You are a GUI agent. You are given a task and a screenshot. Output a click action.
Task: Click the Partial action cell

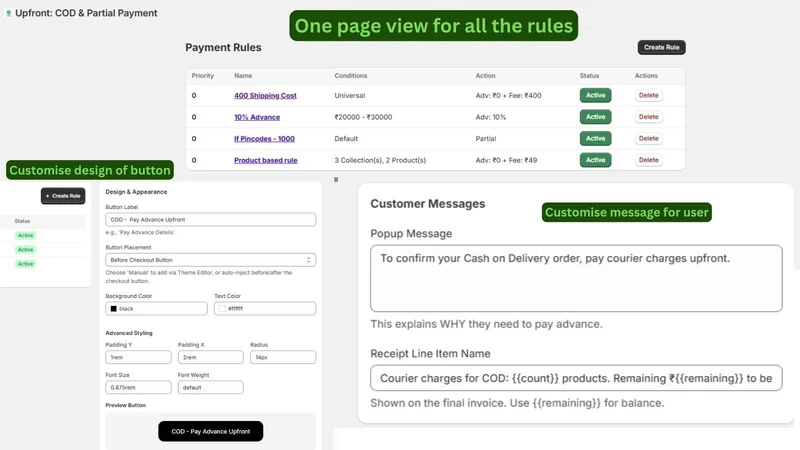486,139
